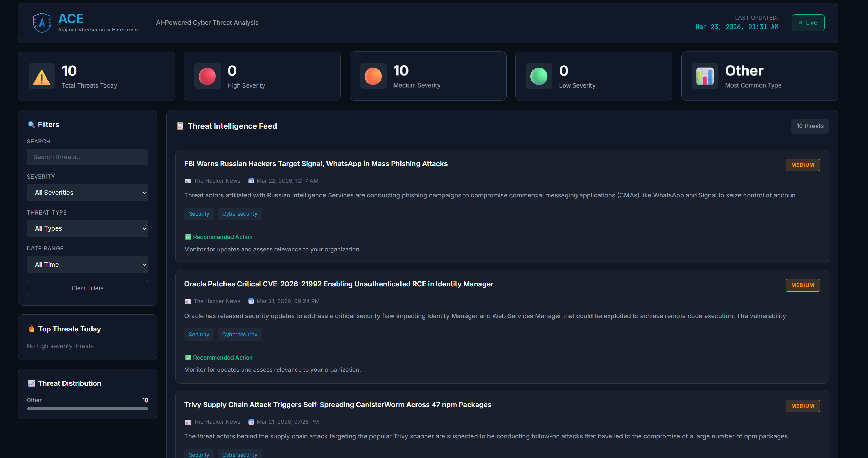
Task: Open the All Severities dropdown
Action: point(87,193)
